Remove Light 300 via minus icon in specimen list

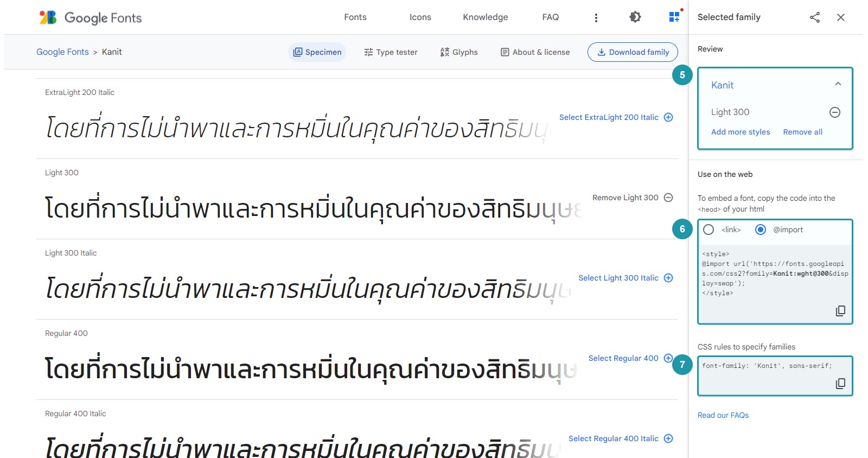click(668, 198)
